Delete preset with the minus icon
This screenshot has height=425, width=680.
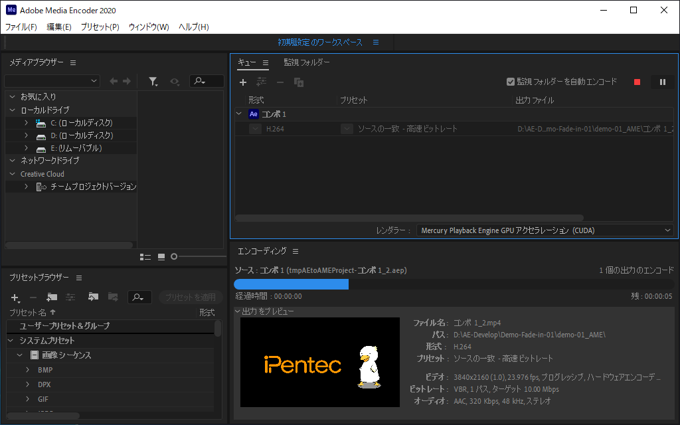click(x=33, y=298)
